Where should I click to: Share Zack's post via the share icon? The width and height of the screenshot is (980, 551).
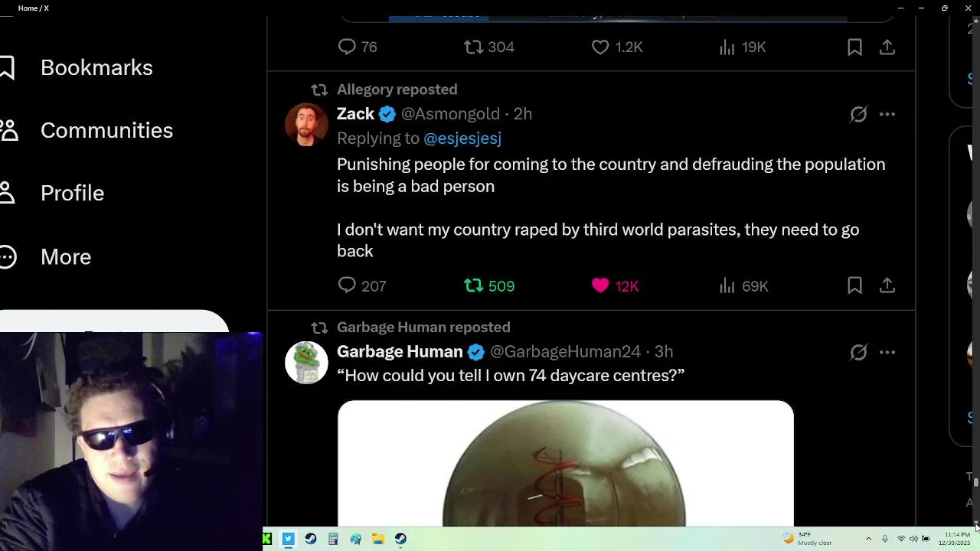tap(887, 285)
